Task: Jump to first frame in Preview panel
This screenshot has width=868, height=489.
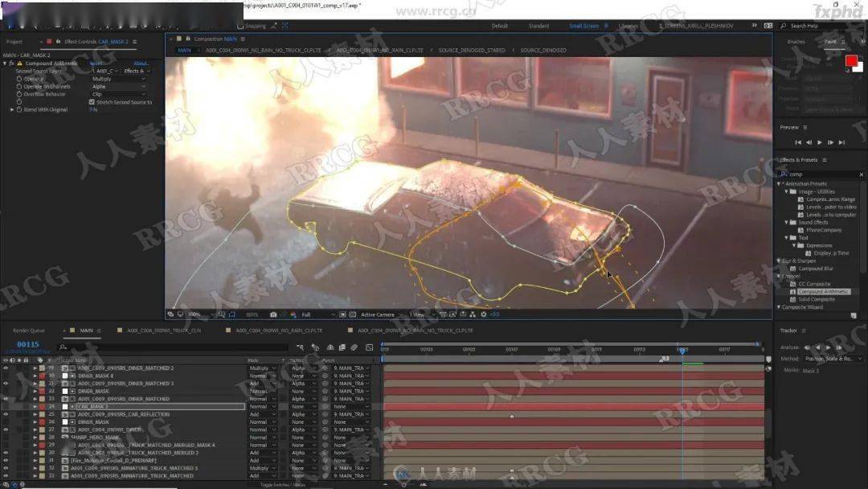Action: point(798,142)
